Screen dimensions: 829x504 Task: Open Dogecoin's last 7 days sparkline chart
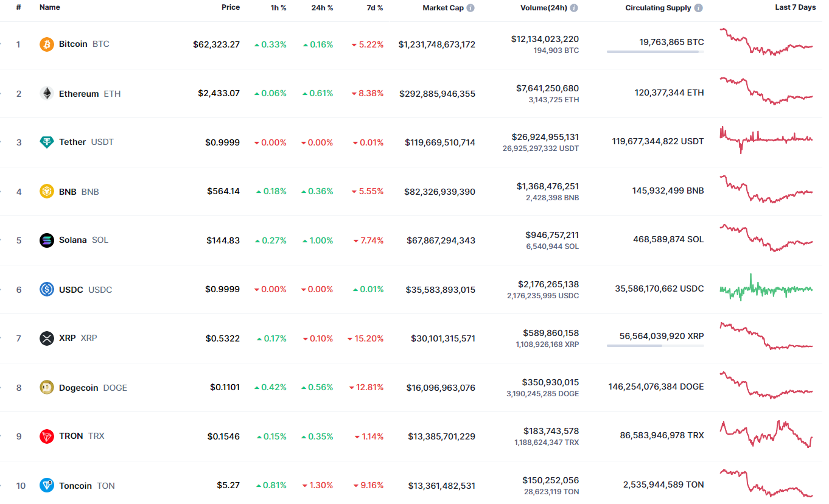tap(766, 385)
